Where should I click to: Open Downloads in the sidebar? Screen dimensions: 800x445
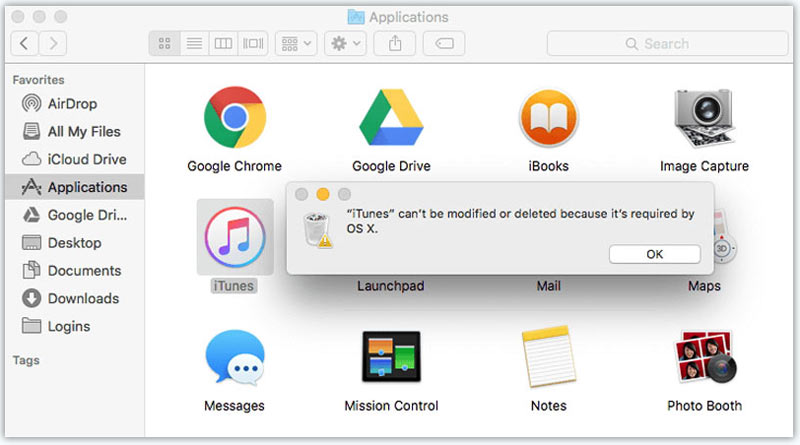point(74,299)
